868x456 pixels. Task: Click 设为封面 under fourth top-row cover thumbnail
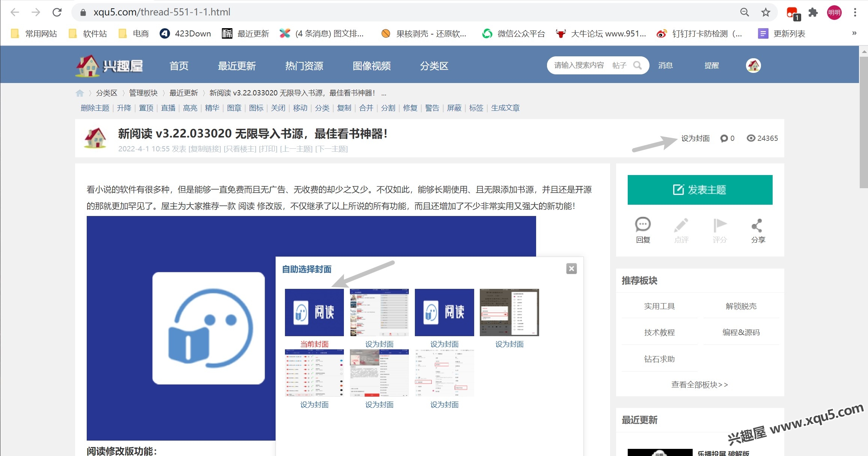click(x=509, y=344)
